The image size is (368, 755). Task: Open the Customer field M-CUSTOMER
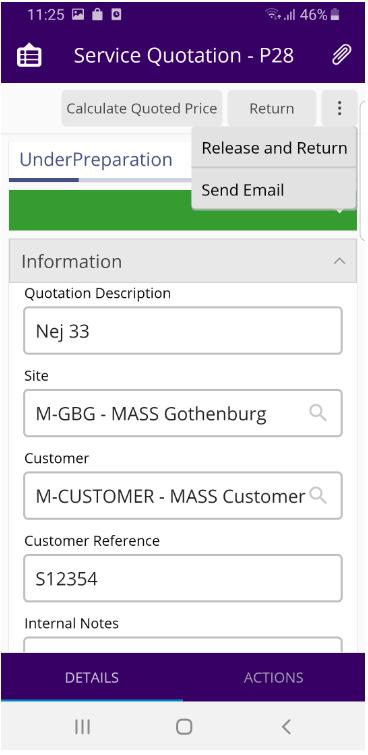coord(183,495)
